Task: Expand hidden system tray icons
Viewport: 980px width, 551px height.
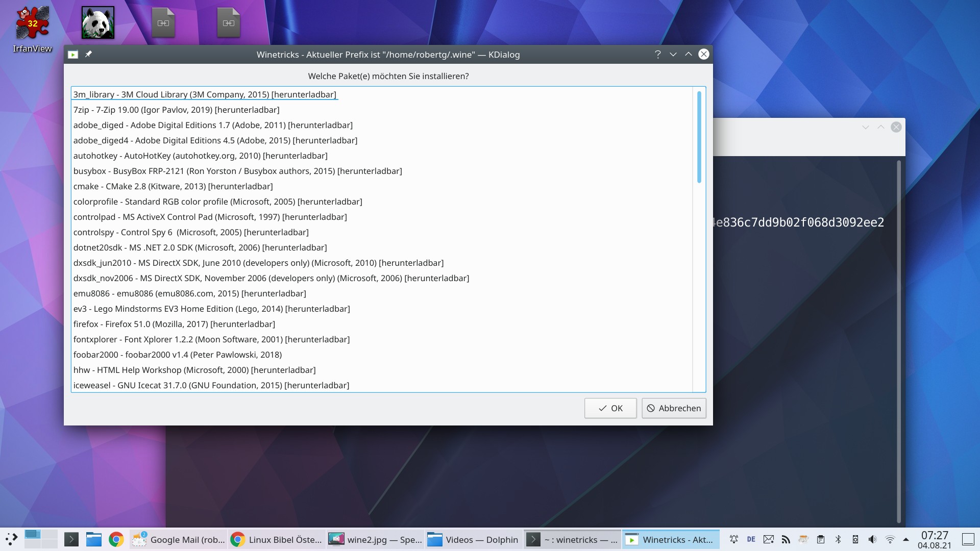Action: [906, 539]
